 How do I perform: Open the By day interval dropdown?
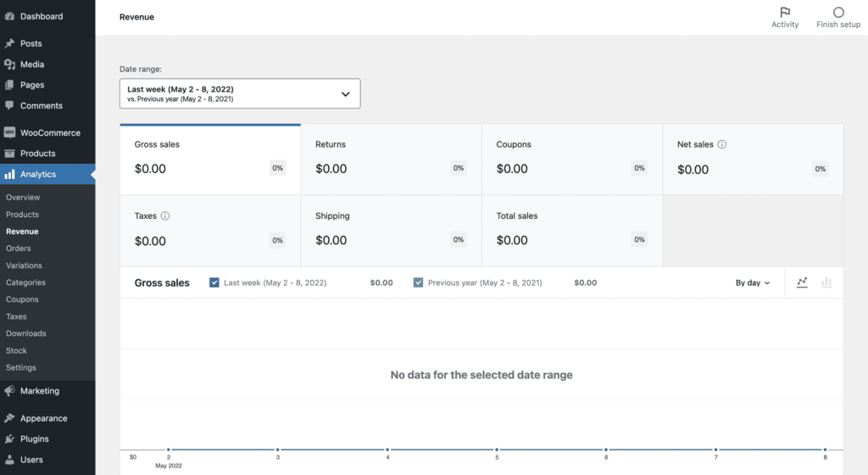tap(753, 283)
